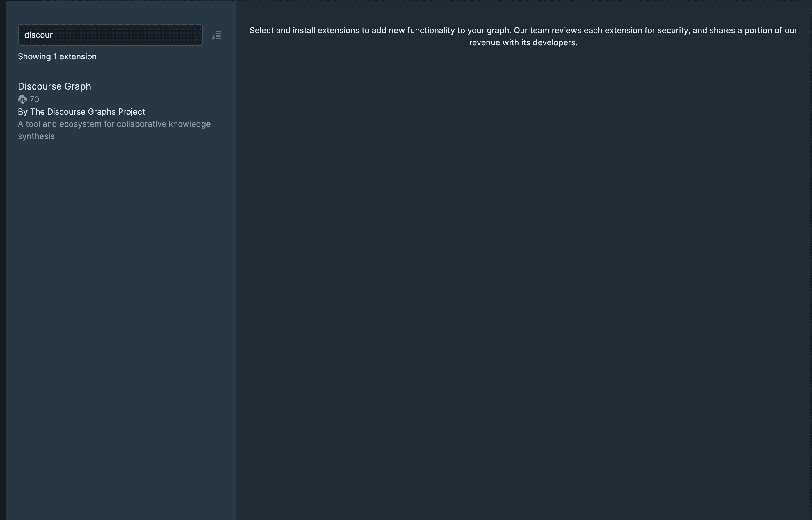Click the word 'synthesis' in the description
This screenshot has height=520, width=812.
[x=36, y=136]
